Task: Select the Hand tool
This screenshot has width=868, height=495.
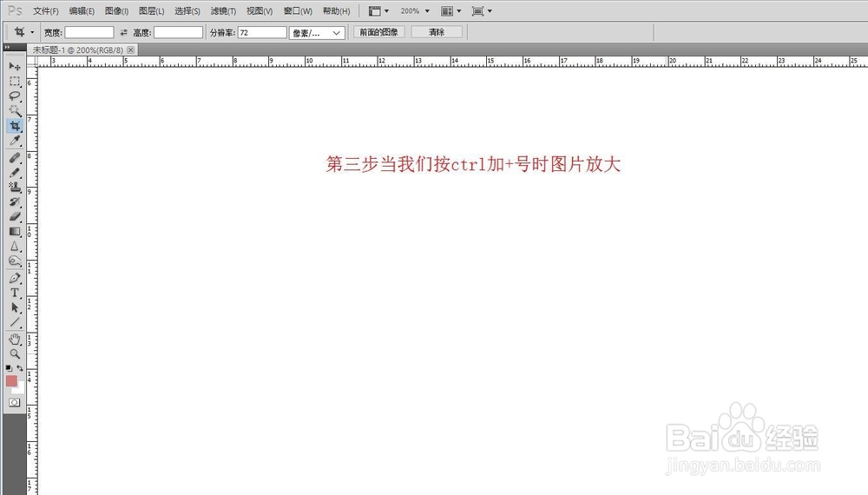Action: tap(15, 339)
